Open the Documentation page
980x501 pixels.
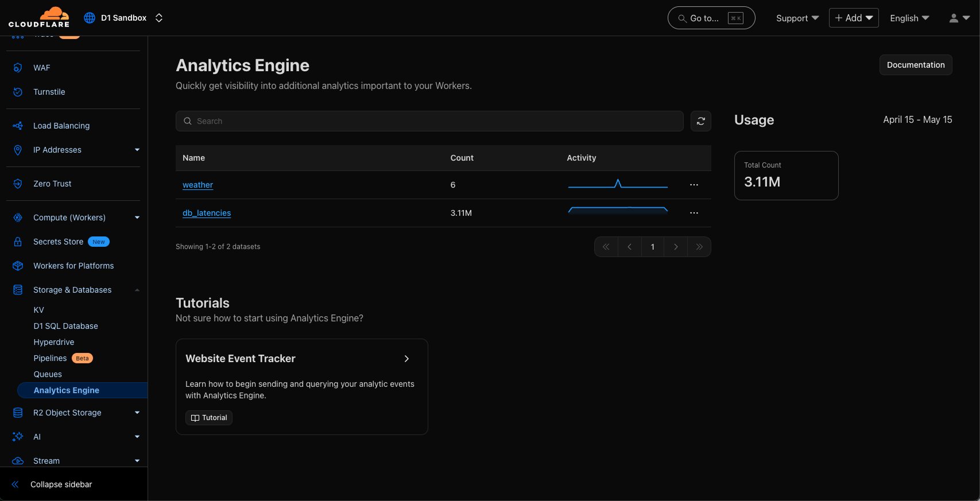tap(916, 65)
